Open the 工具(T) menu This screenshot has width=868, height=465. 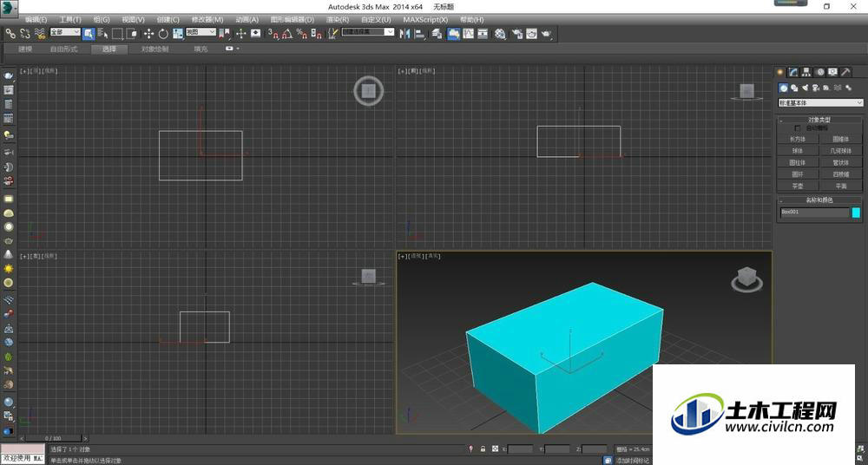coord(70,19)
